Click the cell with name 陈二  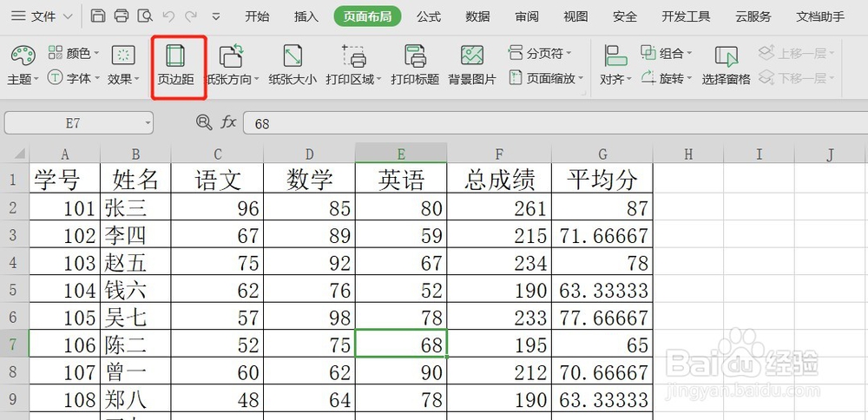135,345
